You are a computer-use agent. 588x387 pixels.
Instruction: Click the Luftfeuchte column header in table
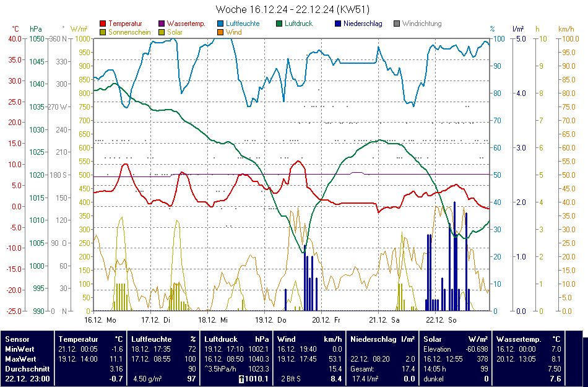152,339
